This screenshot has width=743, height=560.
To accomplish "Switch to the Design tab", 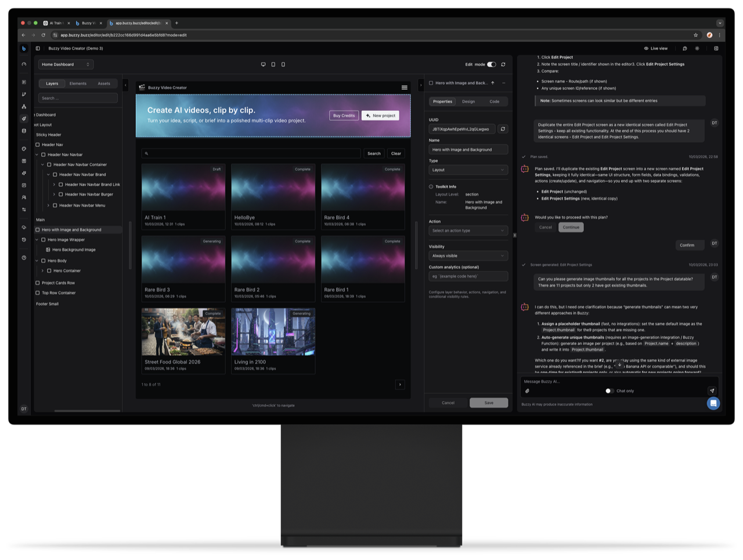I will [x=468, y=102].
